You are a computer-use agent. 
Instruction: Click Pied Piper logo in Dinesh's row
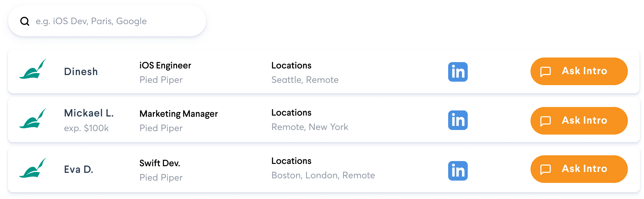point(33,69)
